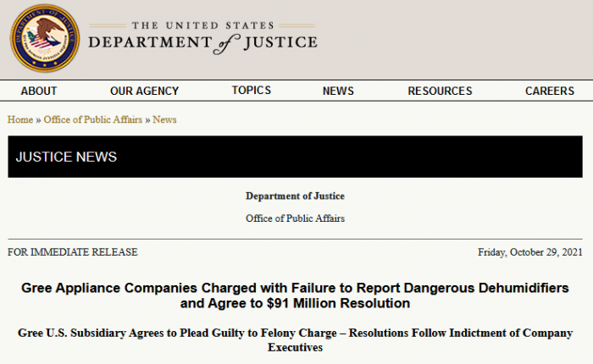Select CAREERS in the navigation bar
This screenshot has width=593, height=364.
click(550, 91)
